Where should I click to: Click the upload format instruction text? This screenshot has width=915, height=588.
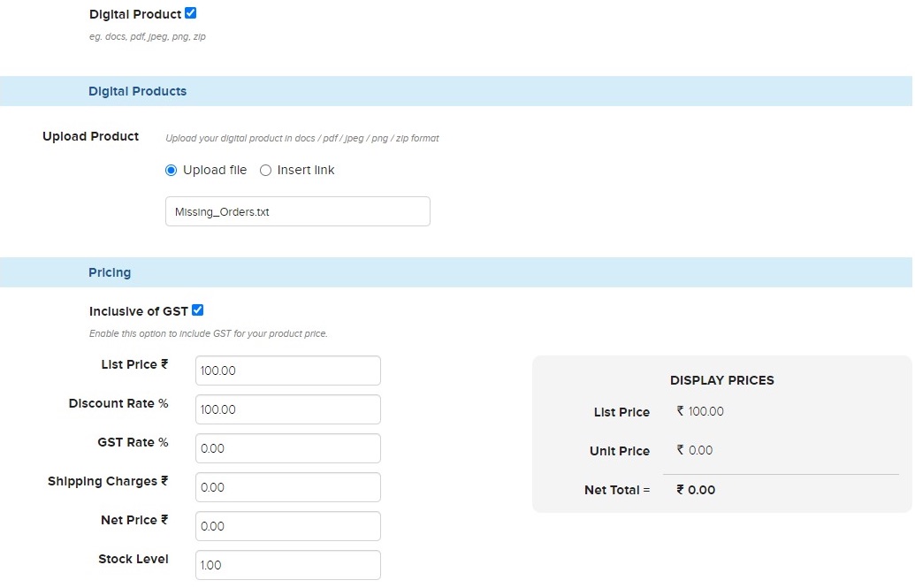302,139
